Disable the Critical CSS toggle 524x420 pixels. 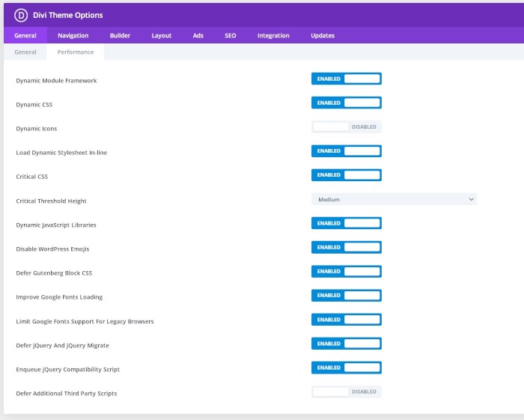coord(347,175)
